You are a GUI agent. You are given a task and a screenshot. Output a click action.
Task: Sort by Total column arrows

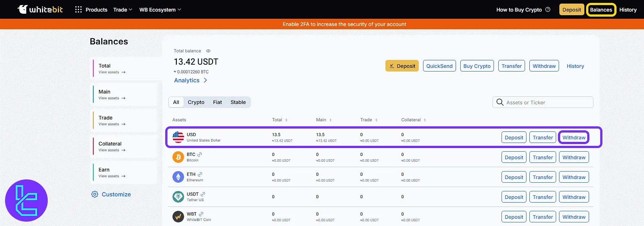coord(286,120)
